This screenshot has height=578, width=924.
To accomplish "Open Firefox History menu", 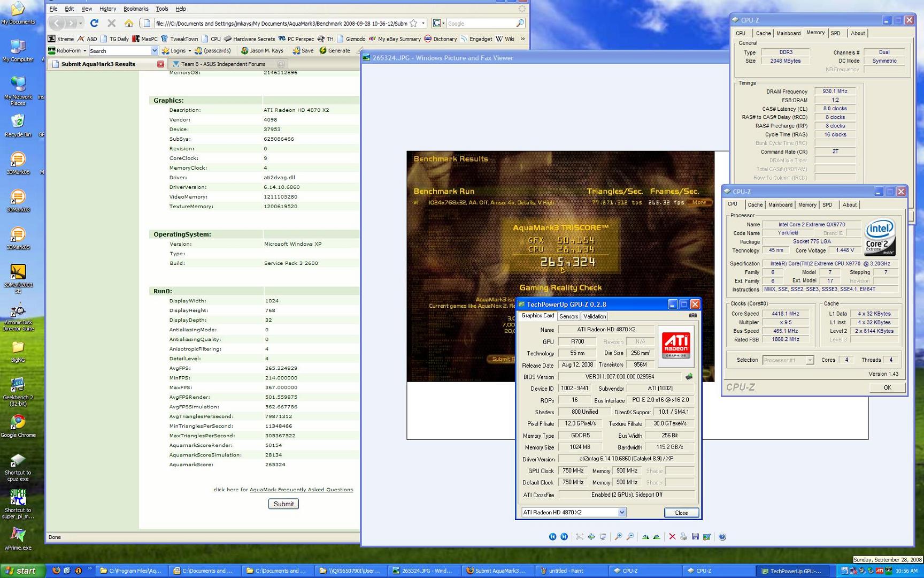I will click(x=107, y=9).
